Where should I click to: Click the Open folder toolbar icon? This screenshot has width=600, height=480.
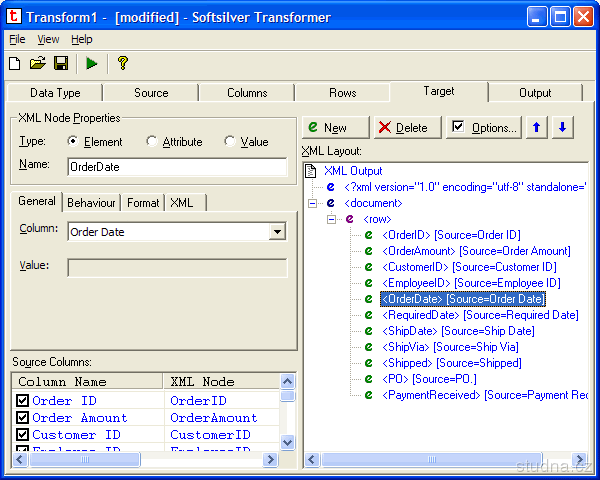click(x=37, y=63)
